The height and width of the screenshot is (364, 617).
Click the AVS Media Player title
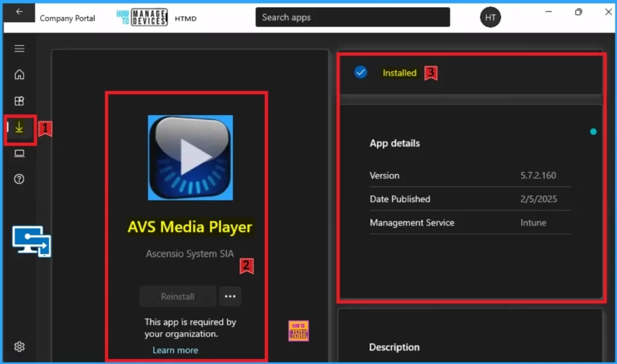click(x=190, y=227)
